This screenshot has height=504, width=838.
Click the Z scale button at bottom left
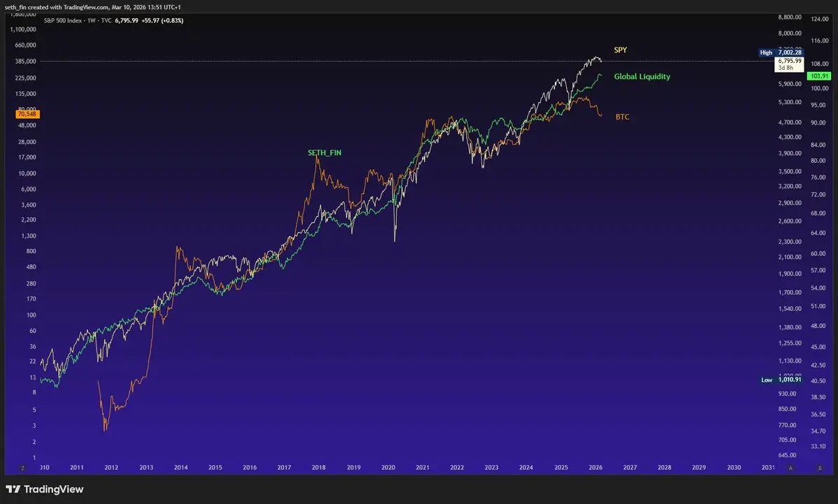tap(22, 468)
